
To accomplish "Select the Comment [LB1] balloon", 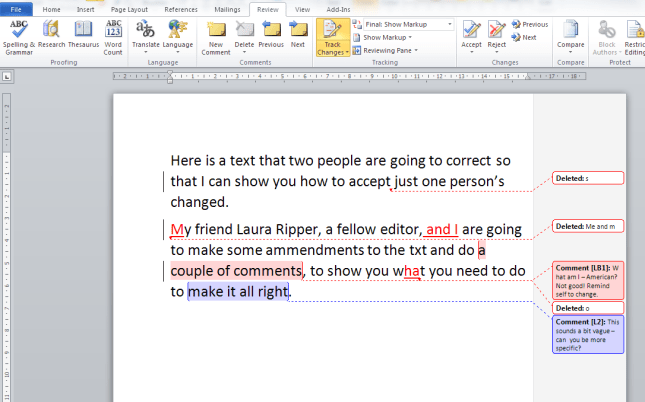I will 588,282.
